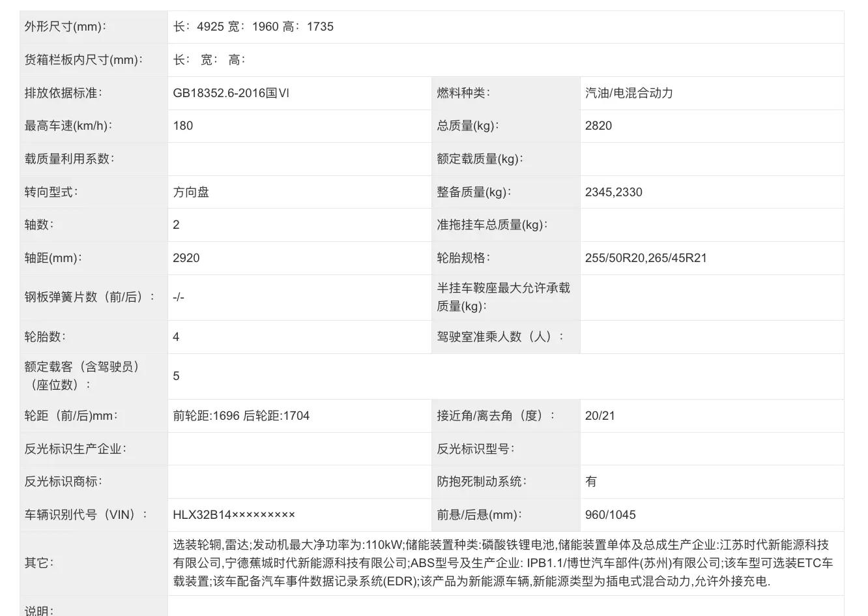
Task: Click the 半挂车鞍座最大允许承载质量(kg) label
Action: pos(504,297)
